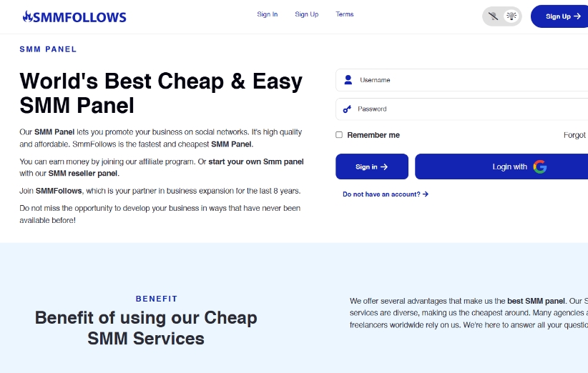Click the Remember me label text

click(373, 135)
